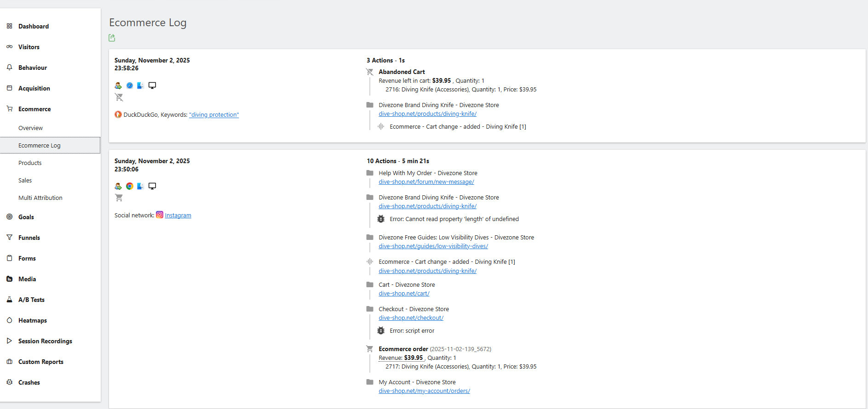Image resolution: width=868 pixels, height=409 pixels.
Task: Select Sales under Ecommerce menu
Action: [25, 181]
